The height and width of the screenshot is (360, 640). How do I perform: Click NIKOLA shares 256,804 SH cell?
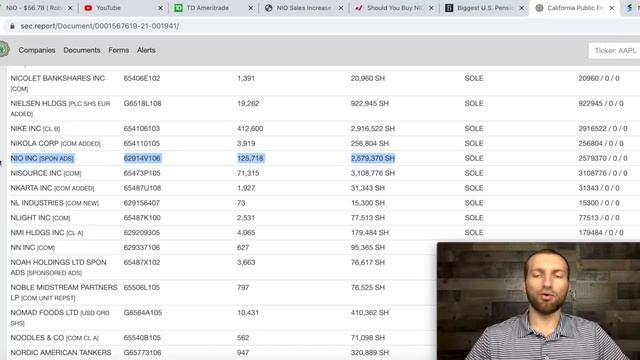coord(370,143)
